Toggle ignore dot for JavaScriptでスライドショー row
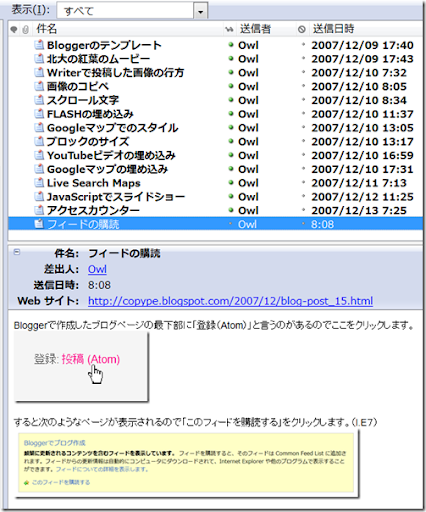Viewport: 426px width, 512px height. pyautogui.click(x=303, y=196)
